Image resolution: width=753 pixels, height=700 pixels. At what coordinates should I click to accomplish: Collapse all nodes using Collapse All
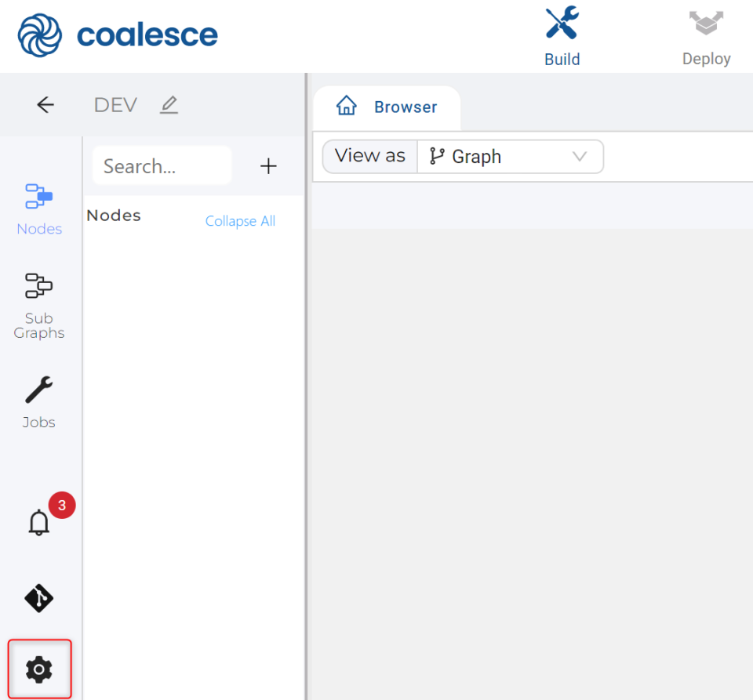pyautogui.click(x=240, y=221)
